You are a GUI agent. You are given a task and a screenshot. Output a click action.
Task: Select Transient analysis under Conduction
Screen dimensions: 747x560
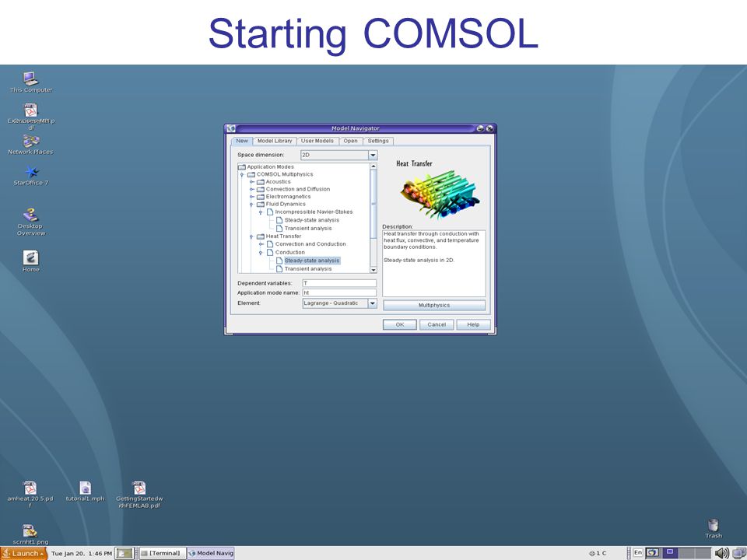(308, 269)
